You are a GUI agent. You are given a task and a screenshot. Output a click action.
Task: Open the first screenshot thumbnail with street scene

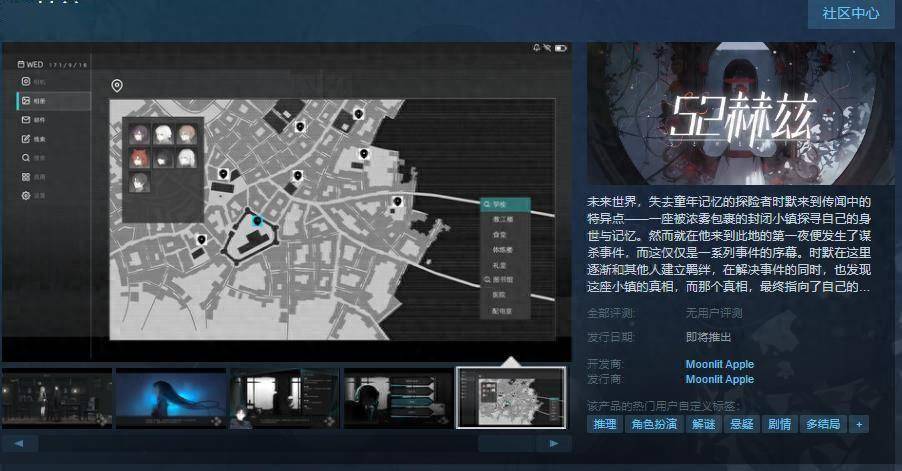(57, 398)
